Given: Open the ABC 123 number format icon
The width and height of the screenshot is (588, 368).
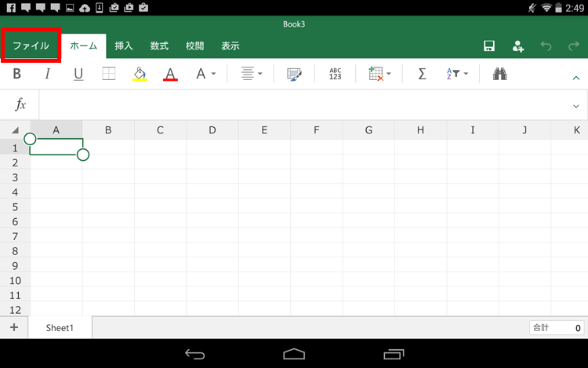Looking at the screenshot, I should click(x=336, y=74).
